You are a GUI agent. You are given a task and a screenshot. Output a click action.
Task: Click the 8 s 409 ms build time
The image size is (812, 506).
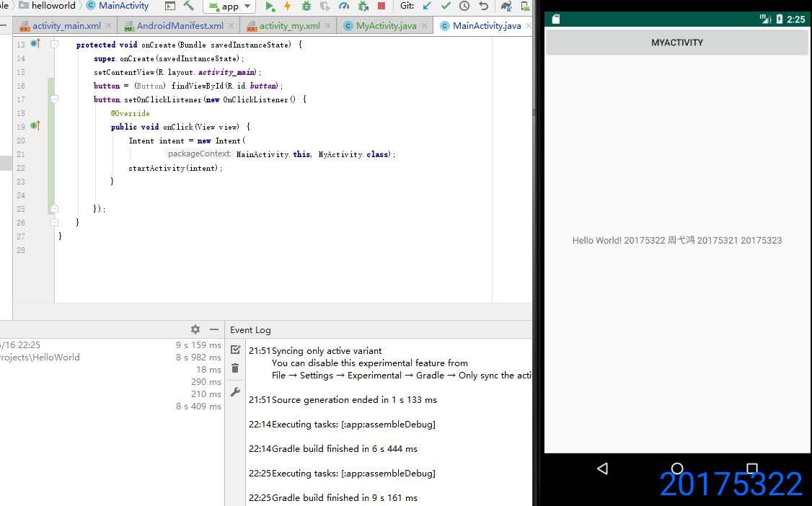click(x=198, y=406)
